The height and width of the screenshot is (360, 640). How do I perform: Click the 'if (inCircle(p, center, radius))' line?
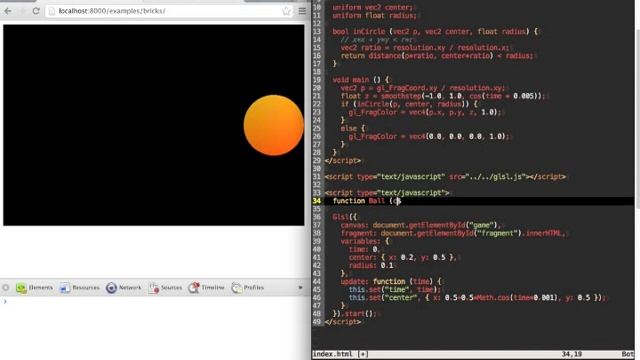[x=409, y=104]
